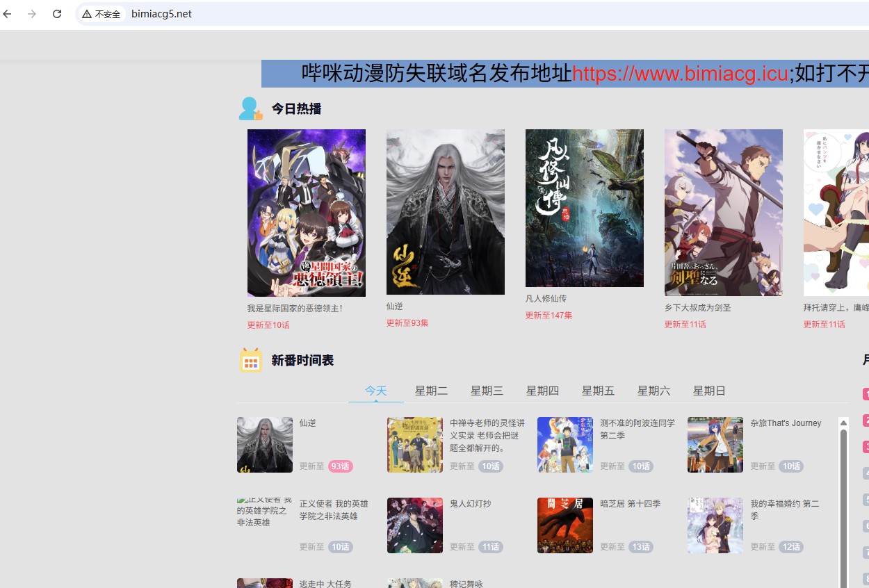869x588 pixels.
Task: Click the 更新至147集 status text
Action: tap(549, 315)
